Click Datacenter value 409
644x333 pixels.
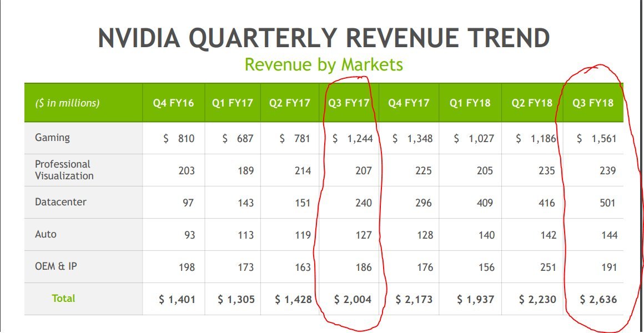(x=485, y=203)
